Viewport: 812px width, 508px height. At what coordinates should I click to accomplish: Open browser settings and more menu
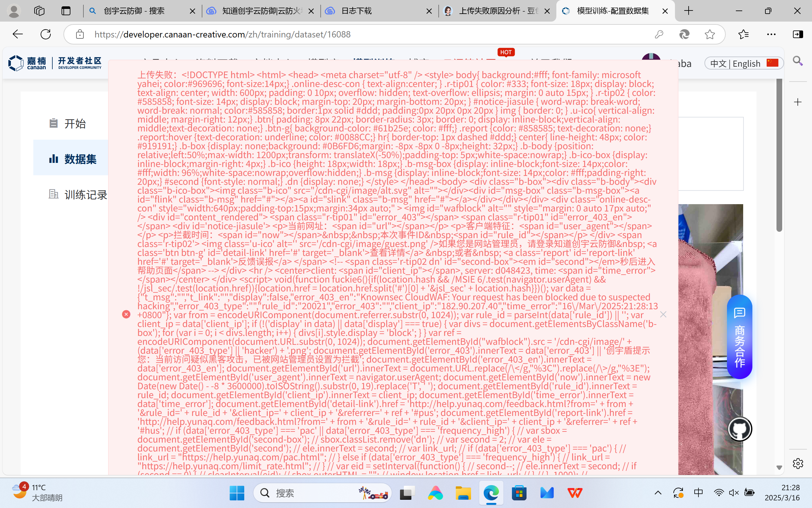[771, 34]
